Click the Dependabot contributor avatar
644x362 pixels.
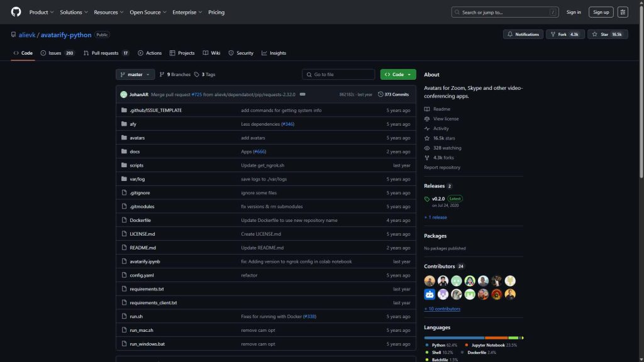[430, 294]
